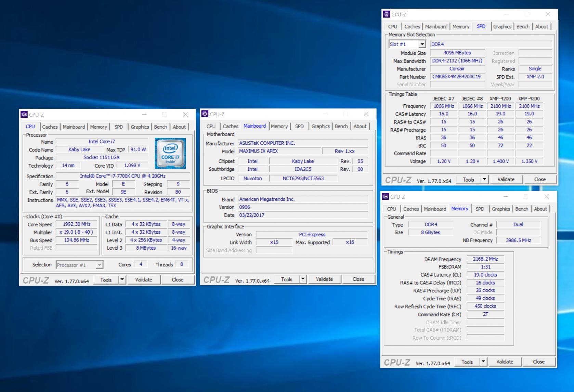
Task: Click Validate button in CPU window
Action: coord(144,279)
